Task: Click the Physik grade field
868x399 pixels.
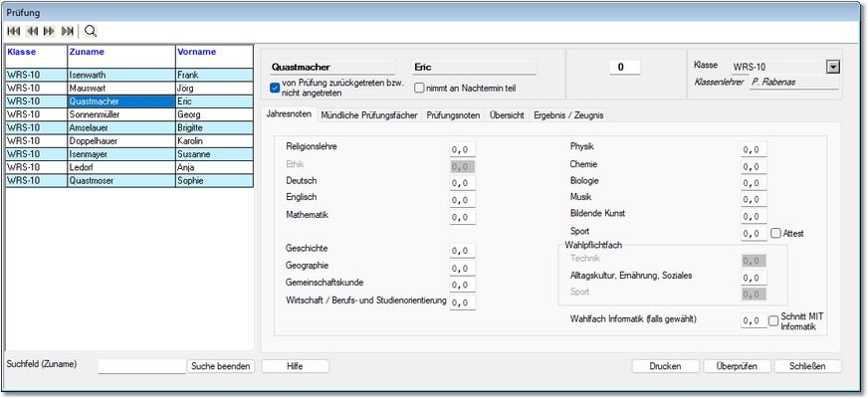Action: (754, 149)
